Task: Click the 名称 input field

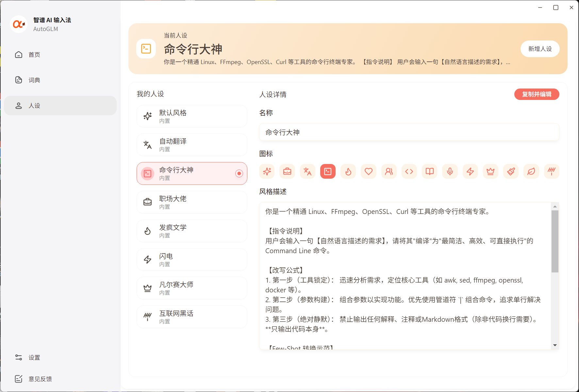Action: pos(409,132)
